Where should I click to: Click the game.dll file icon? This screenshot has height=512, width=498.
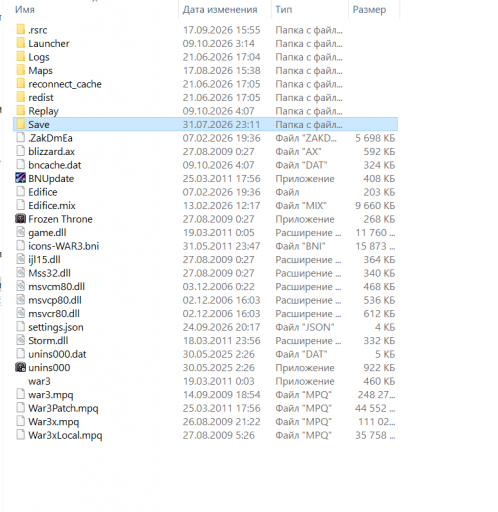[x=21, y=232]
